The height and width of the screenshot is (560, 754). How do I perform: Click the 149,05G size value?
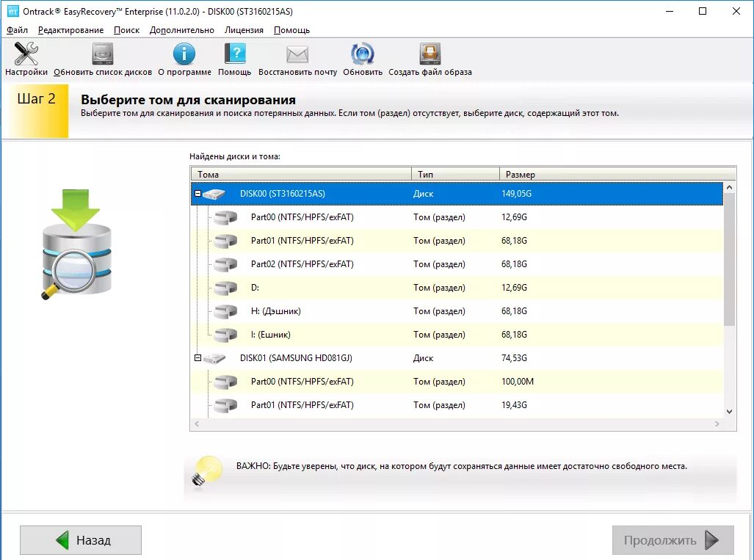tap(516, 194)
